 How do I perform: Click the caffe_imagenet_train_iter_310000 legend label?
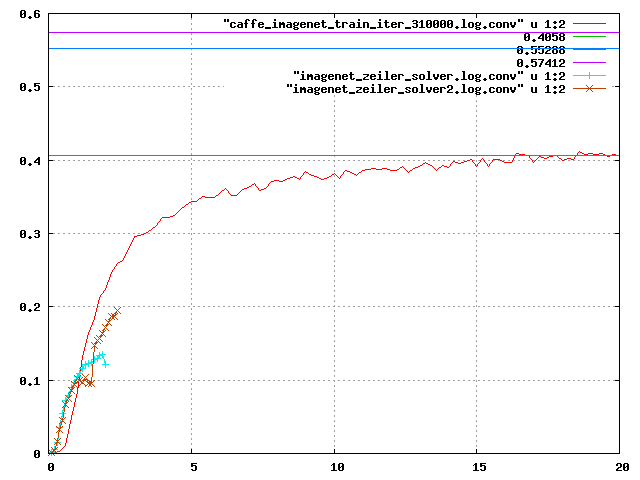pos(394,24)
